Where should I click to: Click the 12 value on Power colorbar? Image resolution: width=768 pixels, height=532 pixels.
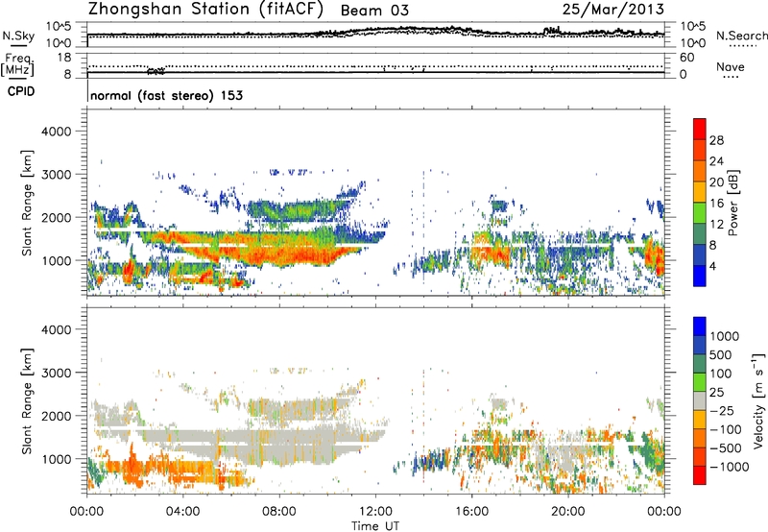pyautogui.click(x=716, y=225)
